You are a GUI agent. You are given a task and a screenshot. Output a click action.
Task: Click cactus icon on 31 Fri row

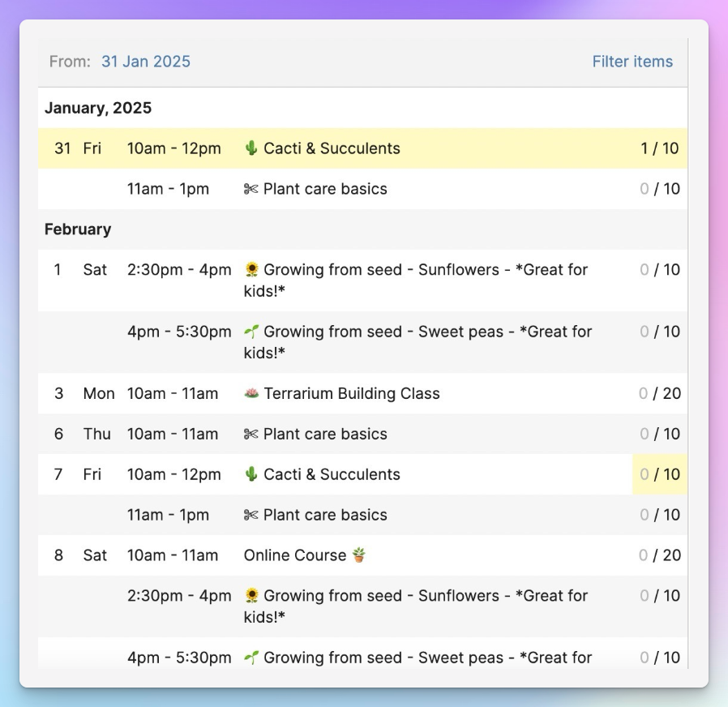pos(251,148)
